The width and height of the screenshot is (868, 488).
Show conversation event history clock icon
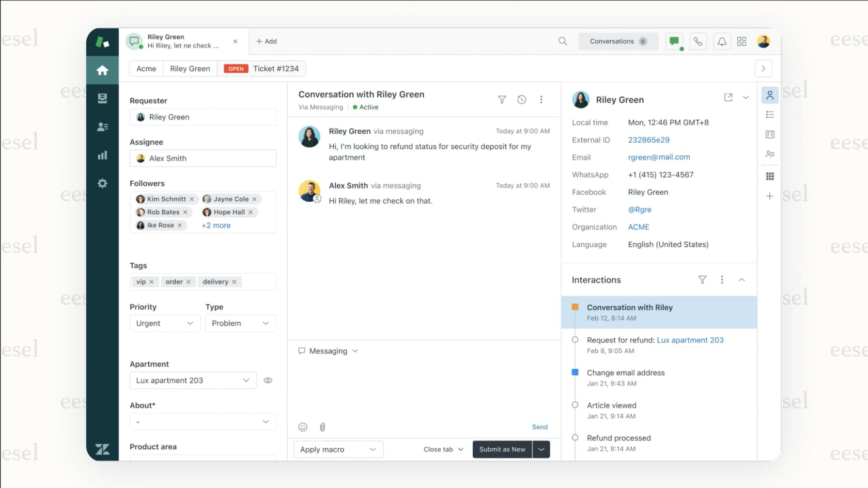tap(522, 100)
